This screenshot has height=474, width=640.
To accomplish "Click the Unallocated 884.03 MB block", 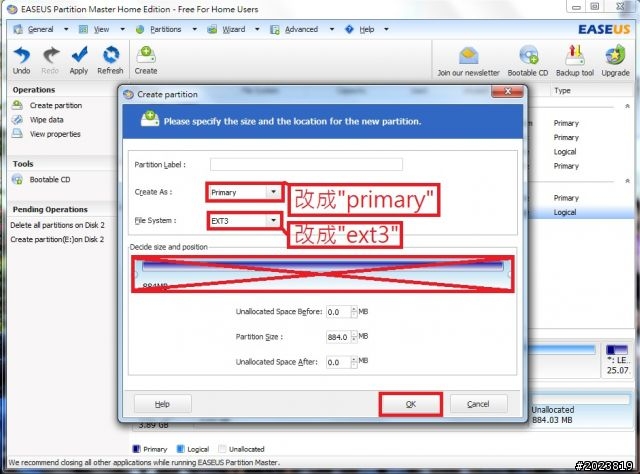I will [x=581, y=411].
